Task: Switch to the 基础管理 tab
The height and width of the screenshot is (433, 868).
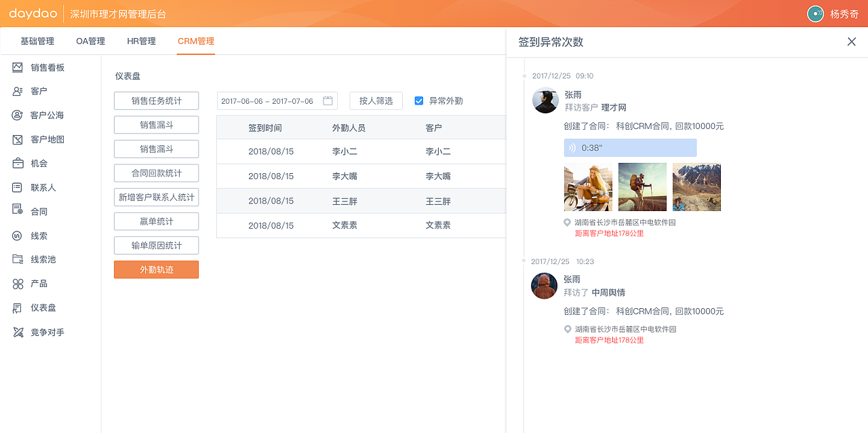Action: coord(37,41)
